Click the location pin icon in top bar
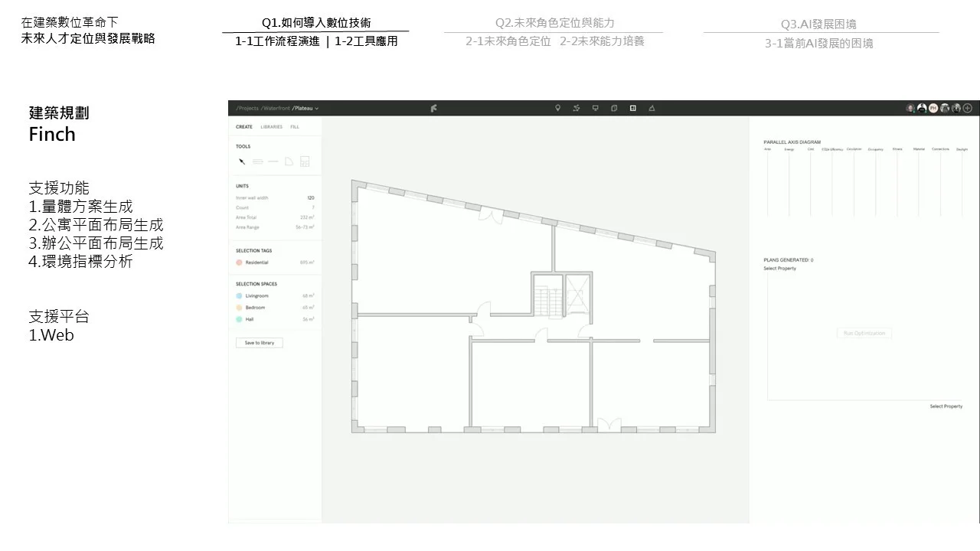 coord(558,109)
